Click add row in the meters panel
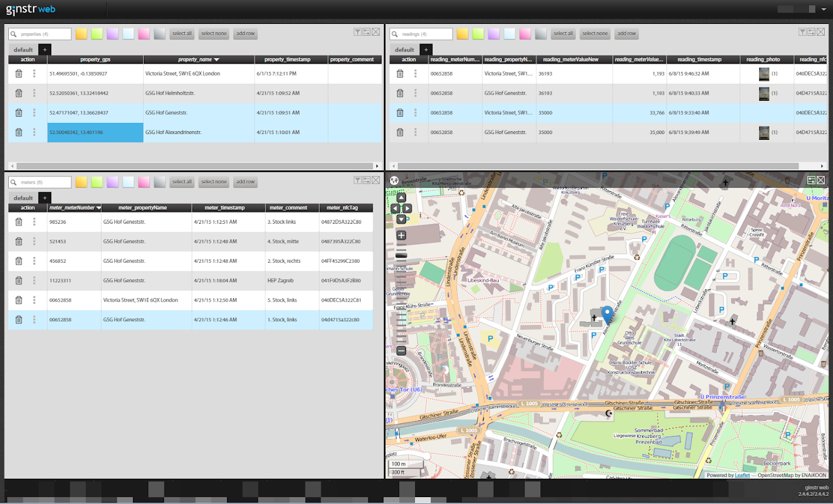Viewport: 833px width, 504px height. (245, 182)
